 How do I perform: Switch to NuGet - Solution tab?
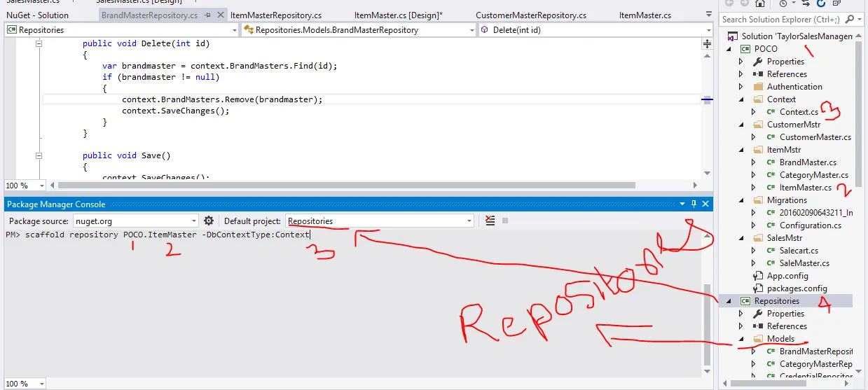pyautogui.click(x=38, y=15)
